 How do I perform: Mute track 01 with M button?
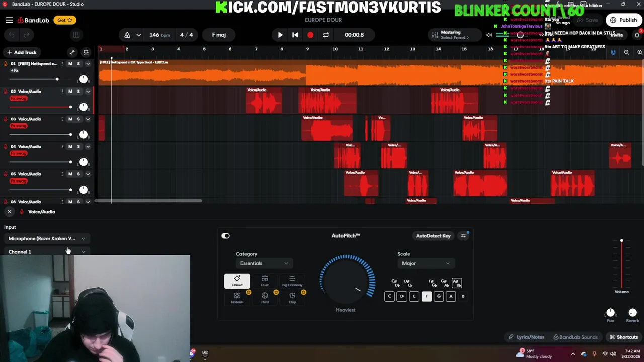pyautogui.click(x=70, y=64)
